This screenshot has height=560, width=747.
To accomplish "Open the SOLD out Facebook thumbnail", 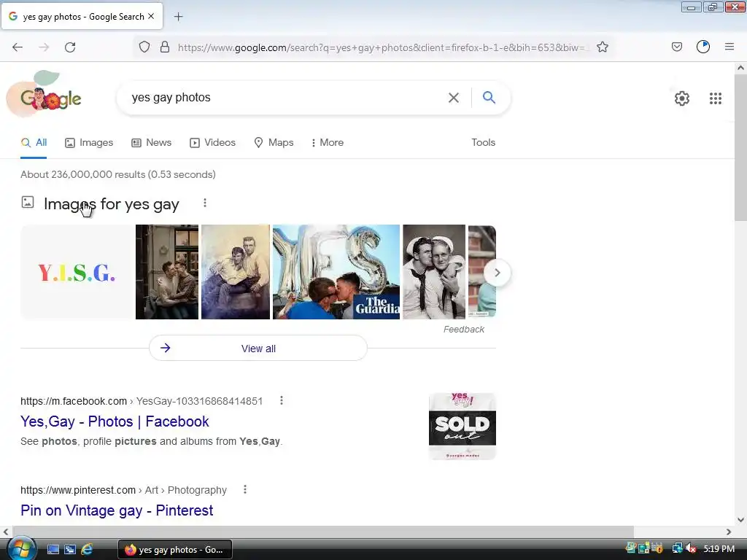I will pyautogui.click(x=462, y=426).
